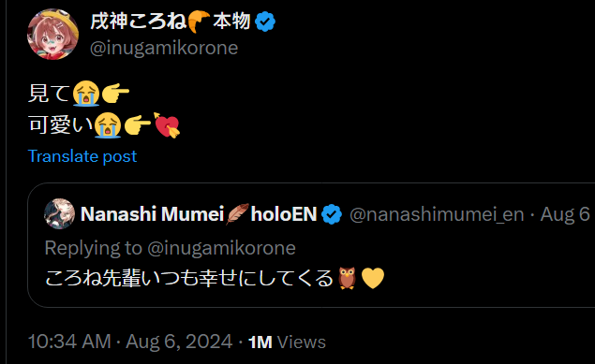Open Nanashi Mumei's small avatar
595x364 pixels.
point(59,214)
